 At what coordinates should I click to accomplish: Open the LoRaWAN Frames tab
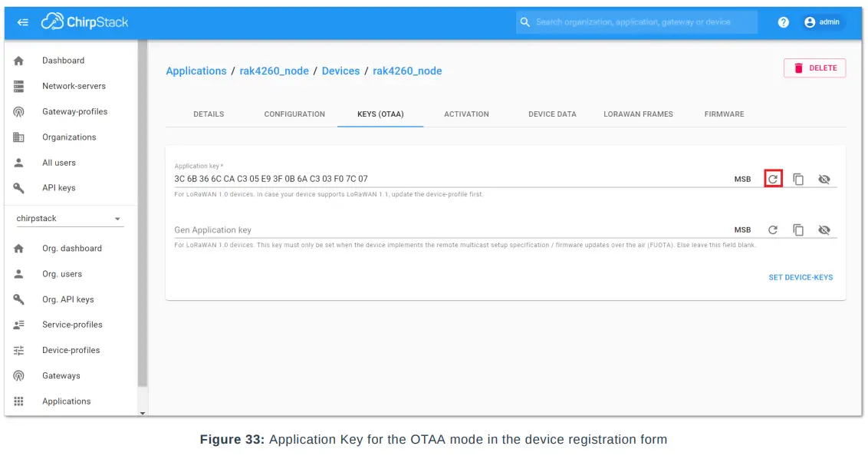tap(638, 114)
